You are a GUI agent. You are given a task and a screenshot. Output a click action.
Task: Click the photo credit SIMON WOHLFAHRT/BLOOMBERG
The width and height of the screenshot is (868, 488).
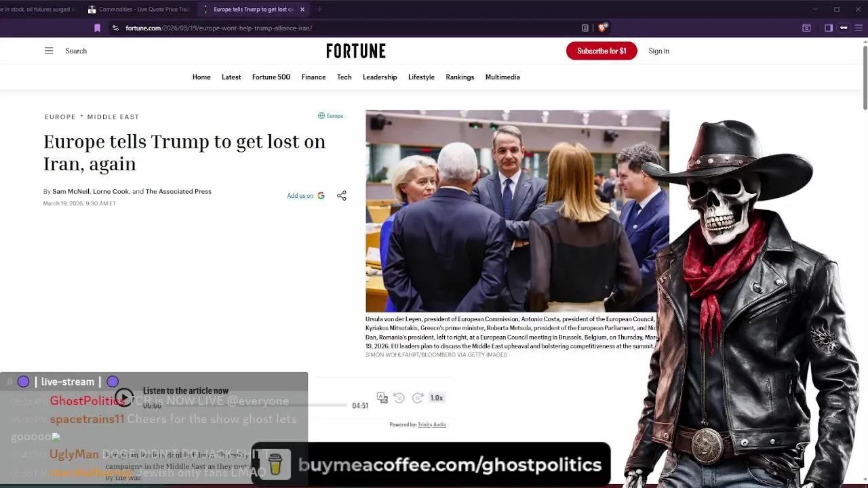pos(436,354)
